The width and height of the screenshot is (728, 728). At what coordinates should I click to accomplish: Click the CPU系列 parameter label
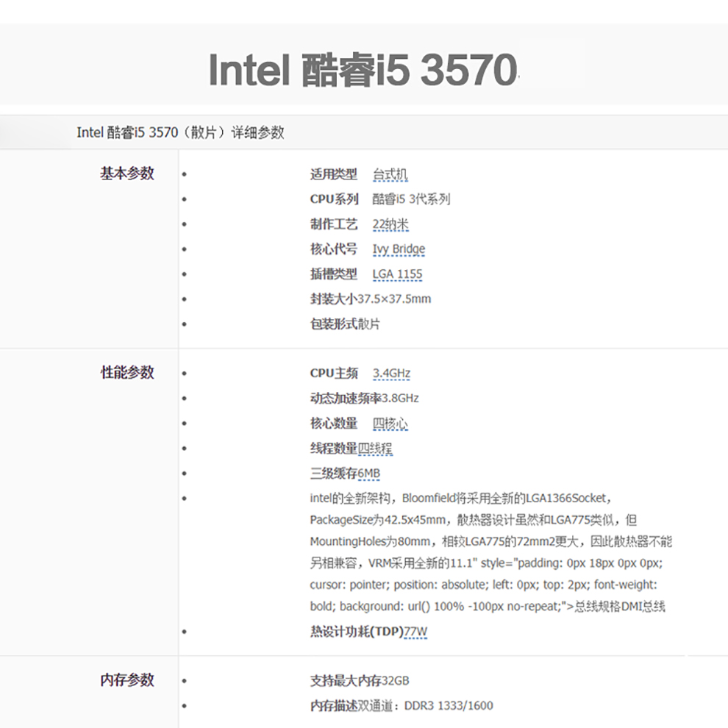[335, 199]
